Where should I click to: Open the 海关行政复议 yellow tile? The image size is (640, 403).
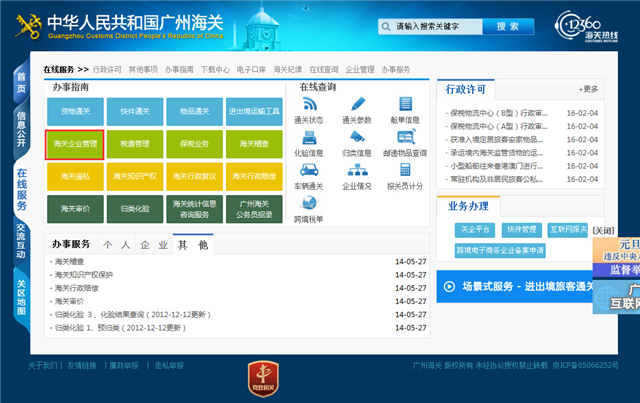tap(195, 176)
